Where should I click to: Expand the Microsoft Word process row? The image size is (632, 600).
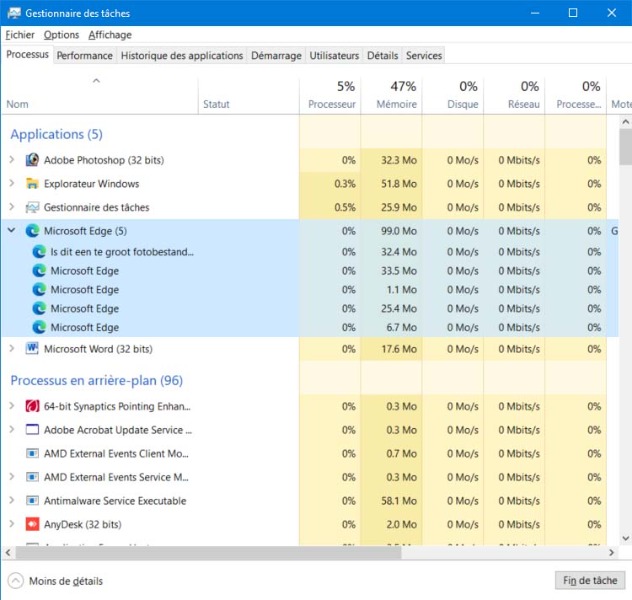coord(12,349)
